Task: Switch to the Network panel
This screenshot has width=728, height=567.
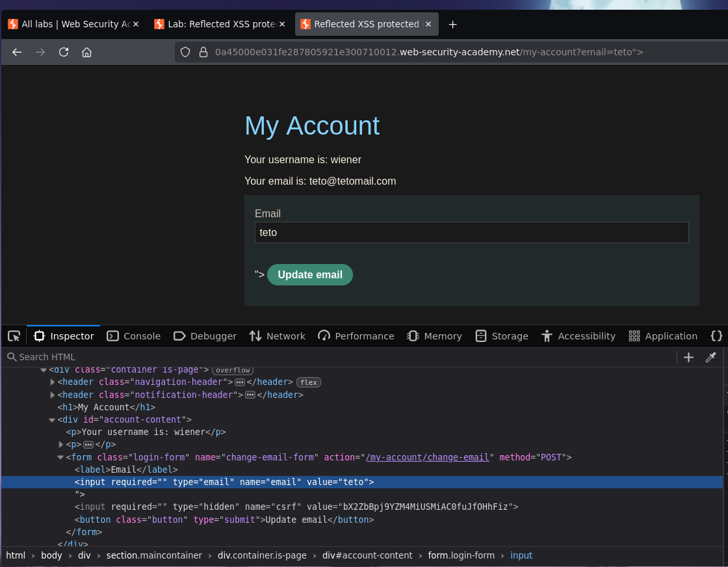Action: (x=277, y=336)
